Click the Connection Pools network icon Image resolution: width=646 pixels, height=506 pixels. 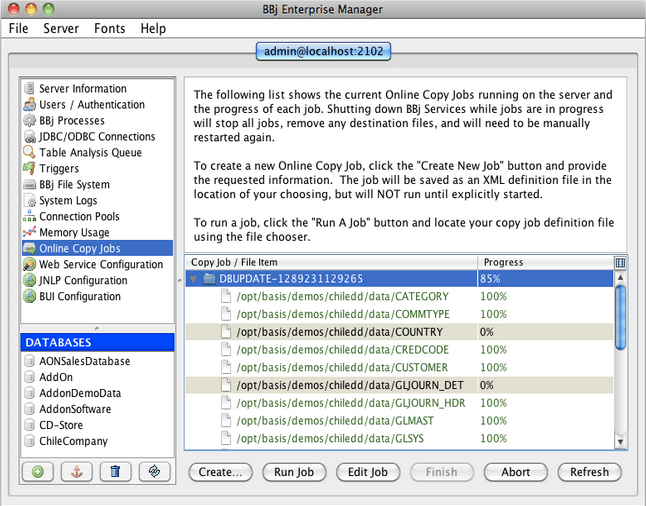point(29,216)
